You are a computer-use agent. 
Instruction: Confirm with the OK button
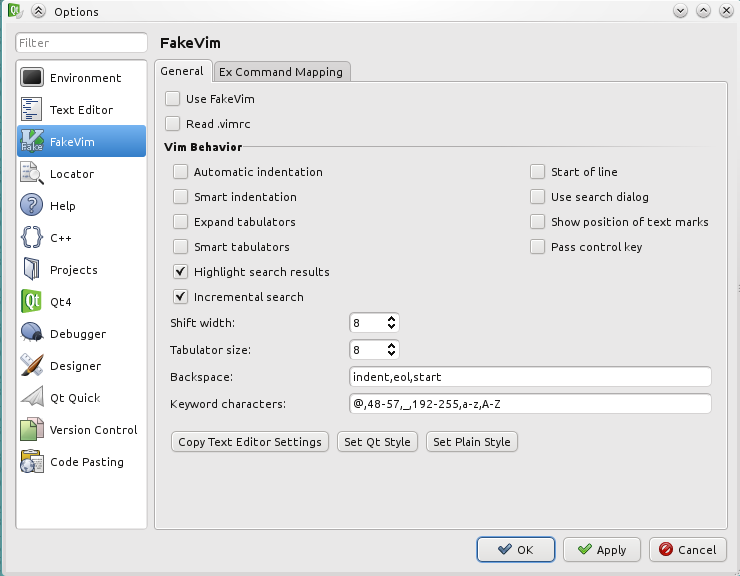pos(516,550)
